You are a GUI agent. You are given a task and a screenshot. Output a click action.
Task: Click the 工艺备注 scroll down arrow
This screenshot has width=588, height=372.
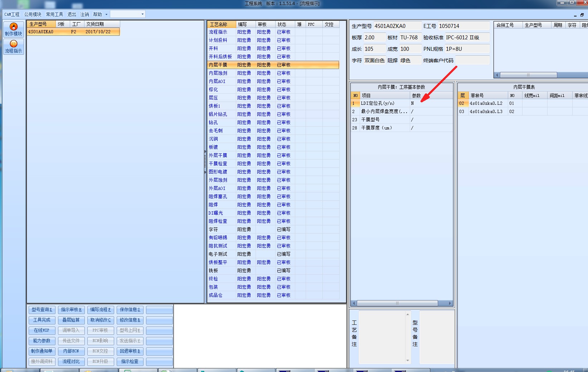408,360
